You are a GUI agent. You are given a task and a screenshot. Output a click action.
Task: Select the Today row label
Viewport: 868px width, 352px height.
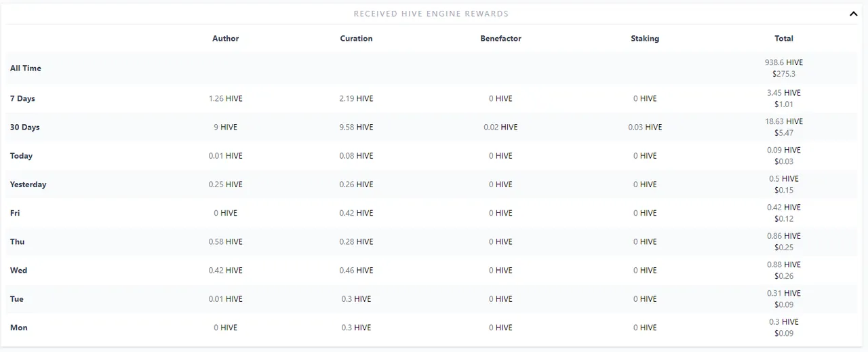21,156
